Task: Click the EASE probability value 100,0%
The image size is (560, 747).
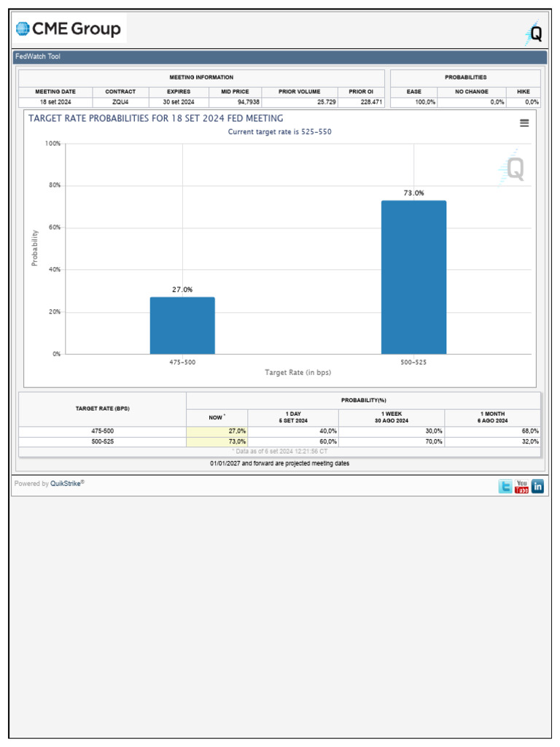Action: tap(414, 102)
